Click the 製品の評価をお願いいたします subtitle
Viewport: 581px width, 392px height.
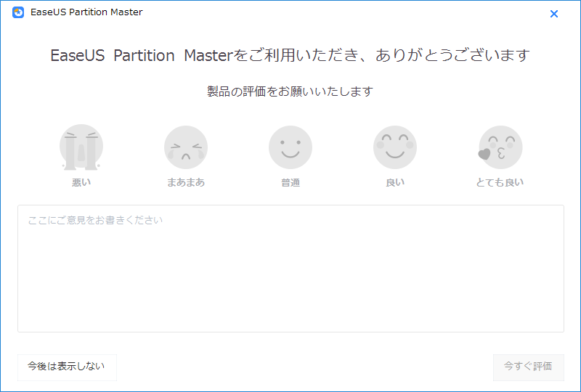pyautogui.click(x=290, y=91)
